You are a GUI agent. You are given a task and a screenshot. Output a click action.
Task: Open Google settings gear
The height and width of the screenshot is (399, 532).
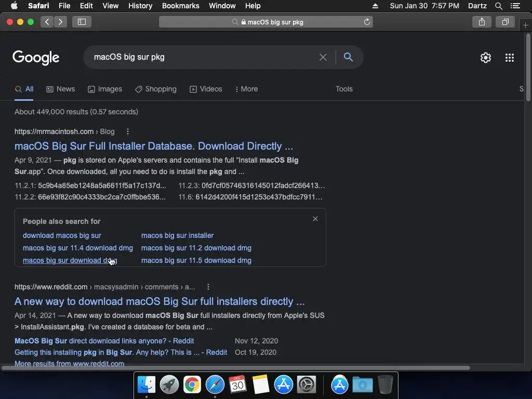pos(486,58)
